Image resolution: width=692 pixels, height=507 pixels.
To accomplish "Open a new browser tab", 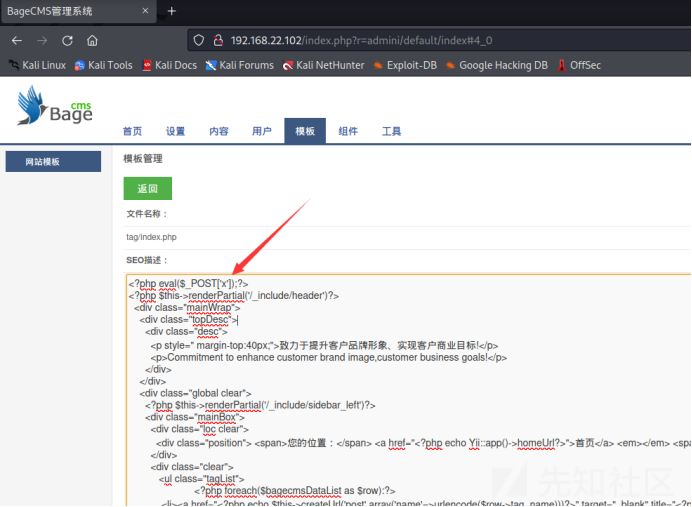I will coord(171,11).
